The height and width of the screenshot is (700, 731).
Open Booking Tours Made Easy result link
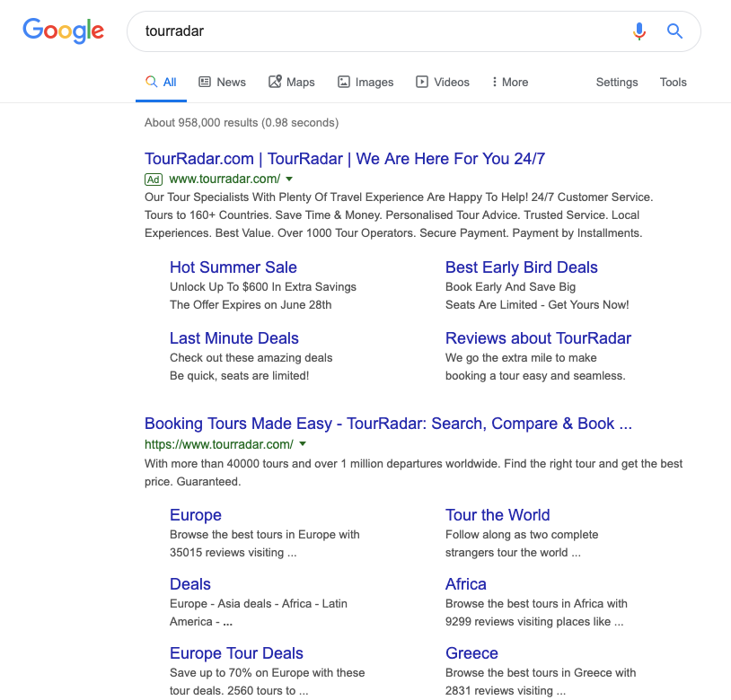coord(388,424)
